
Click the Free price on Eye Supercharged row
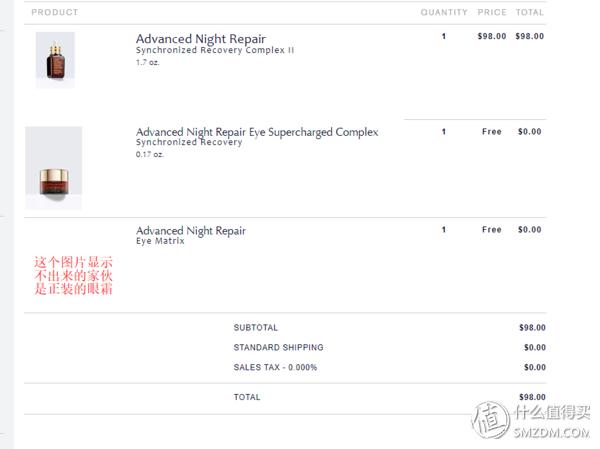492,132
